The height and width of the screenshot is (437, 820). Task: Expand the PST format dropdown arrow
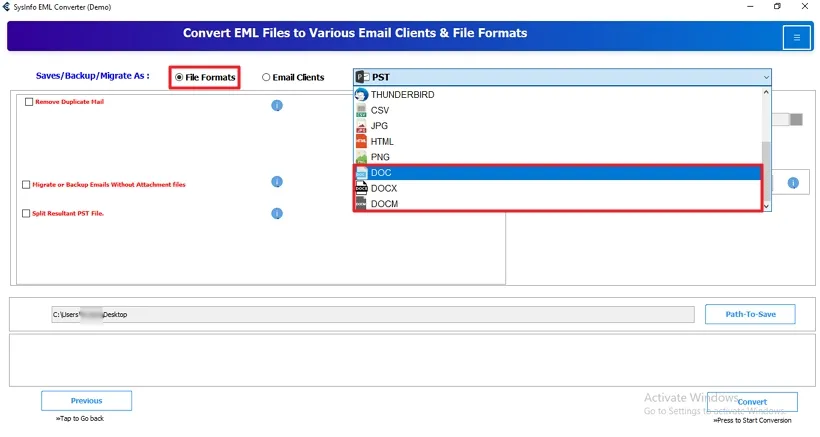click(x=766, y=77)
